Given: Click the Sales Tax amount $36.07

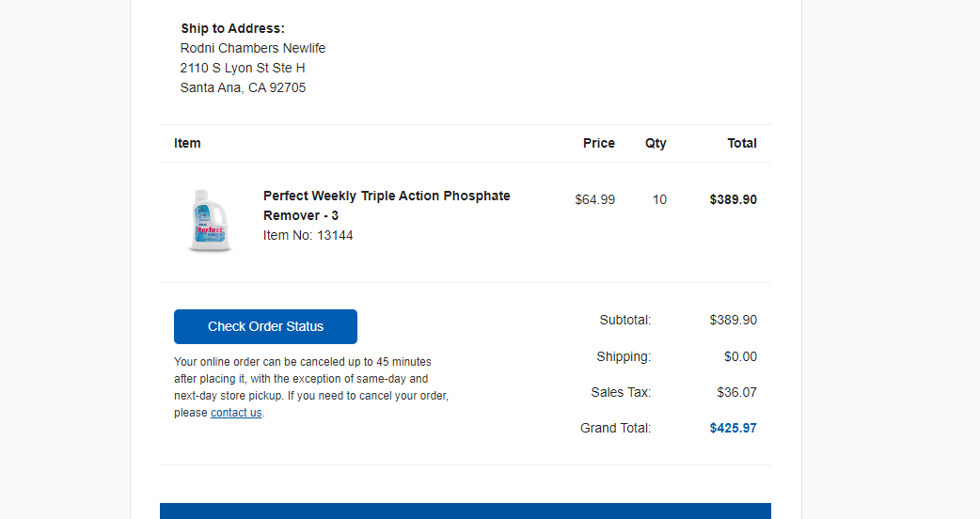Looking at the screenshot, I should (x=736, y=393).
